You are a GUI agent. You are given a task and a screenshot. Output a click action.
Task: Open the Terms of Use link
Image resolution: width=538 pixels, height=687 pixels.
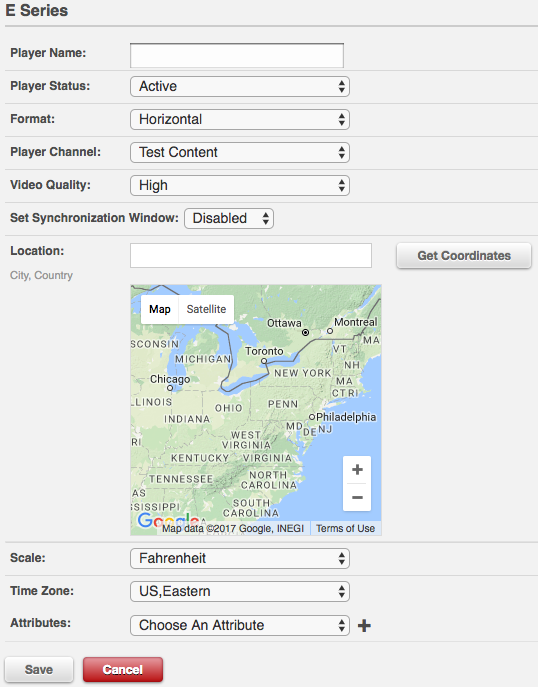(x=345, y=528)
